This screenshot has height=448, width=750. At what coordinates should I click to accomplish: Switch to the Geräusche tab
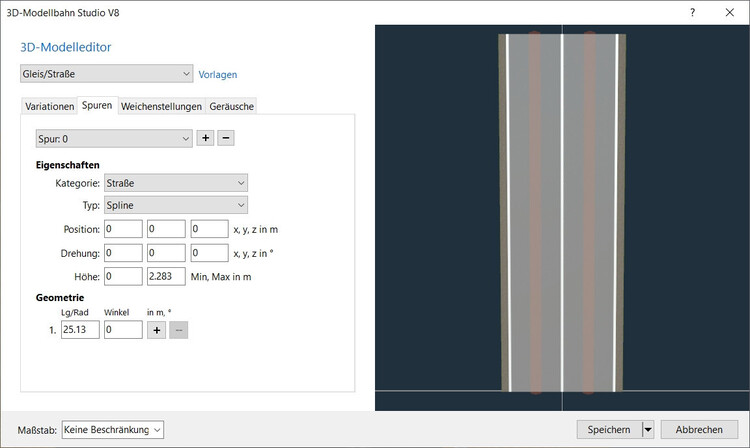pos(232,106)
